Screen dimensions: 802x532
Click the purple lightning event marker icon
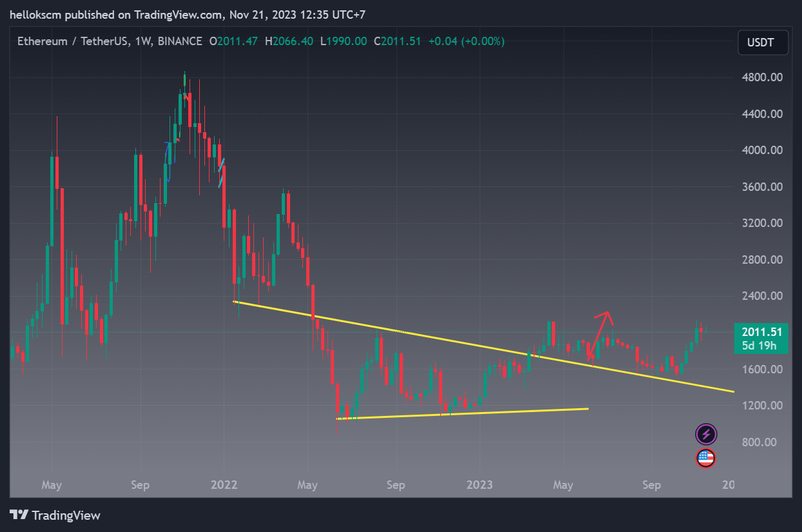[x=706, y=434]
